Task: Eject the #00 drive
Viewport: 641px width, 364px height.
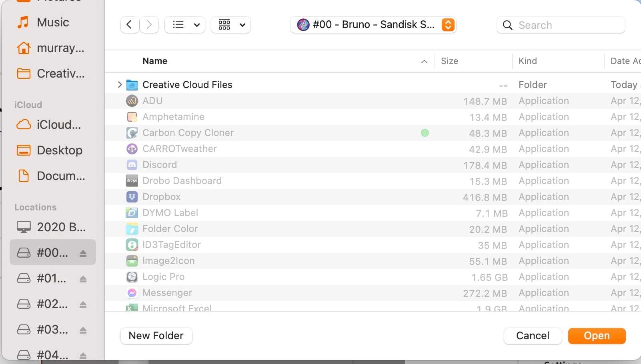Action: [83, 253]
